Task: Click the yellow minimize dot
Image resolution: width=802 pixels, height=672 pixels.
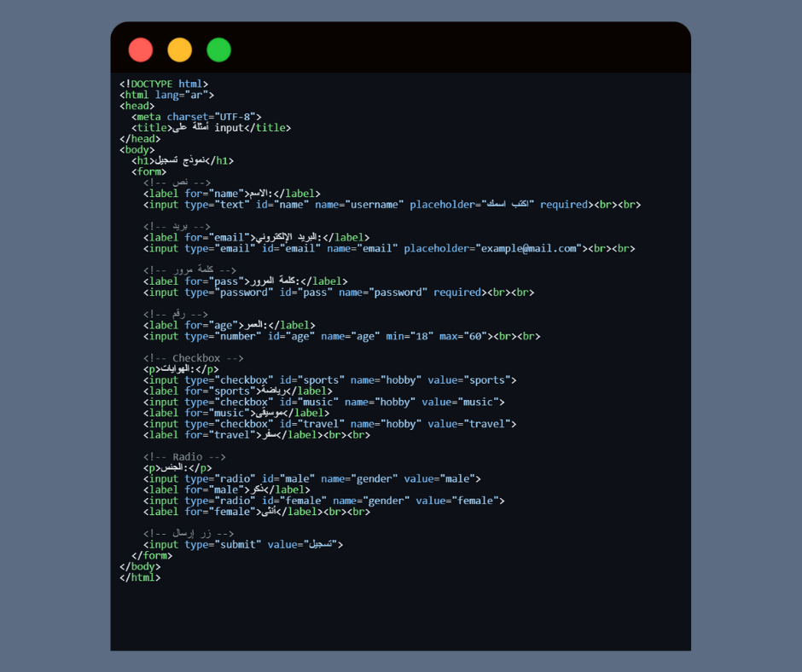Action: pyautogui.click(x=180, y=50)
